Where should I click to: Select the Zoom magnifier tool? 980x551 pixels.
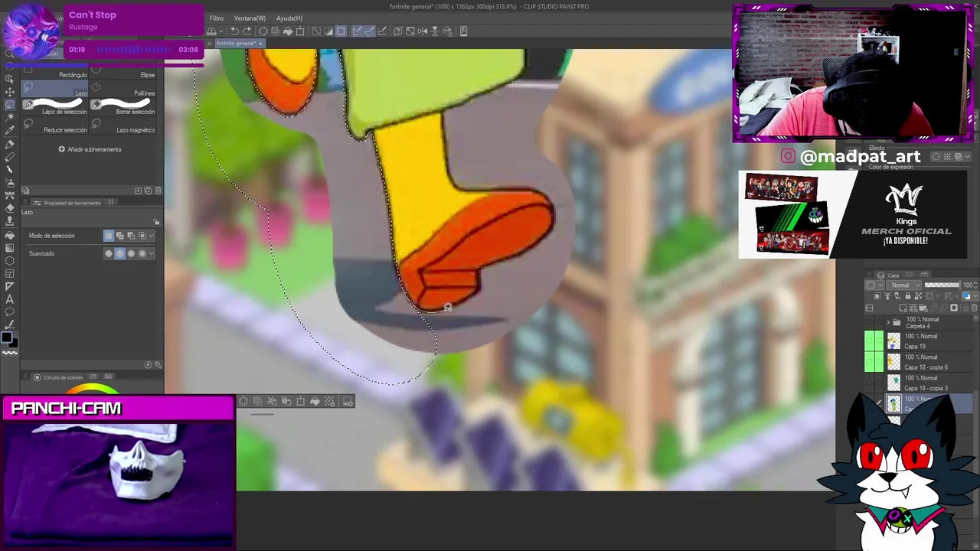point(9,53)
